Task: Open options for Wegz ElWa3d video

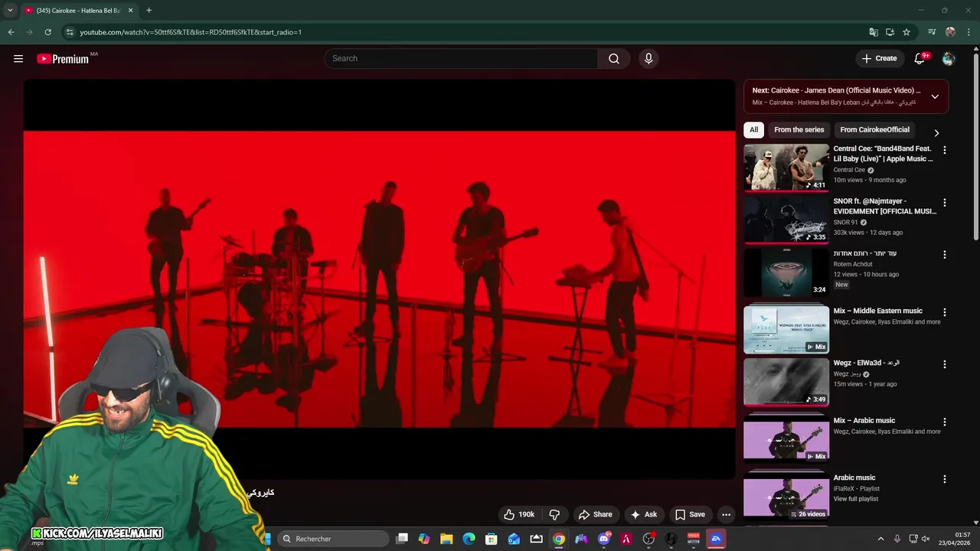Action: pyautogui.click(x=944, y=364)
